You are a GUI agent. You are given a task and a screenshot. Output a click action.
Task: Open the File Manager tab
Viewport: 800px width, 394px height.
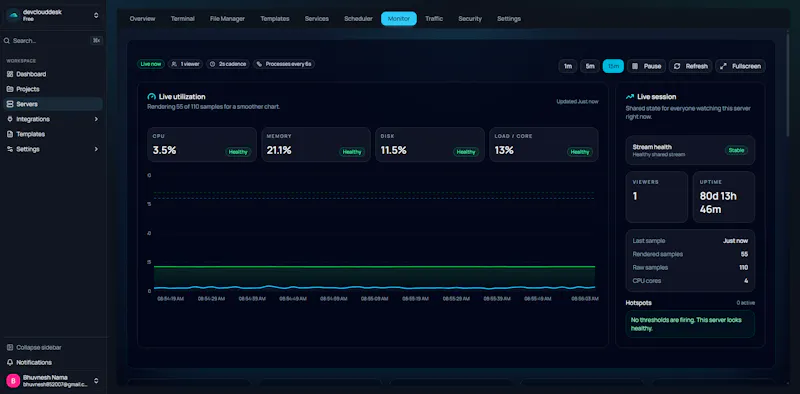227,19
